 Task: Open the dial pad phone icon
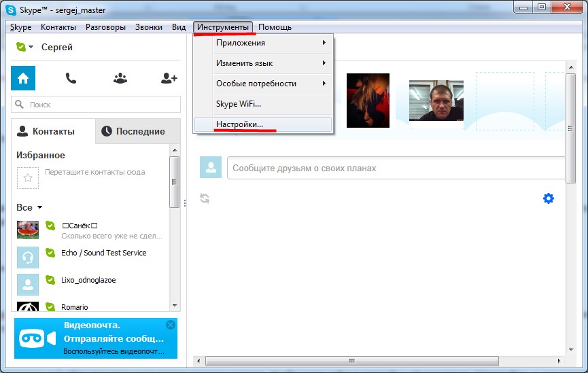tap(71, 78)
